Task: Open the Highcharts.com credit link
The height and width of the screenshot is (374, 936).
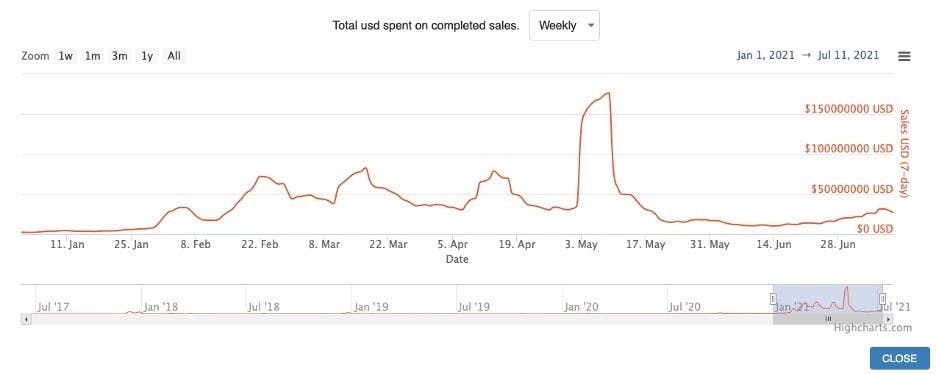Action: pyautogui.click(x=873, y=327)
